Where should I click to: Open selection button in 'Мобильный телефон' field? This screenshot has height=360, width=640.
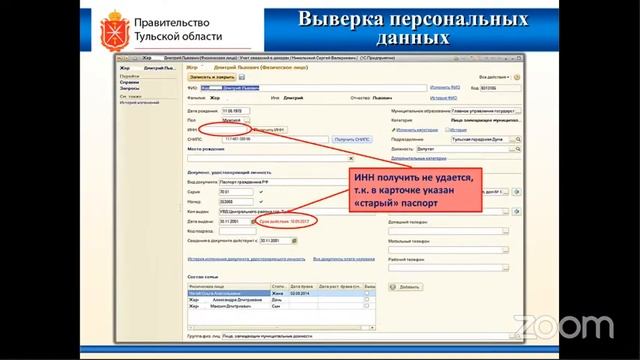(506, 250)
